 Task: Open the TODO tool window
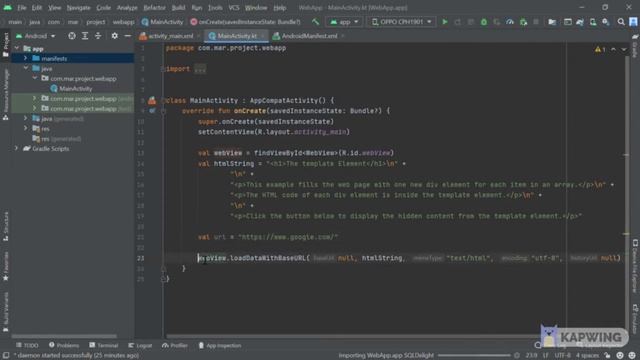click(x=27, y=345)
